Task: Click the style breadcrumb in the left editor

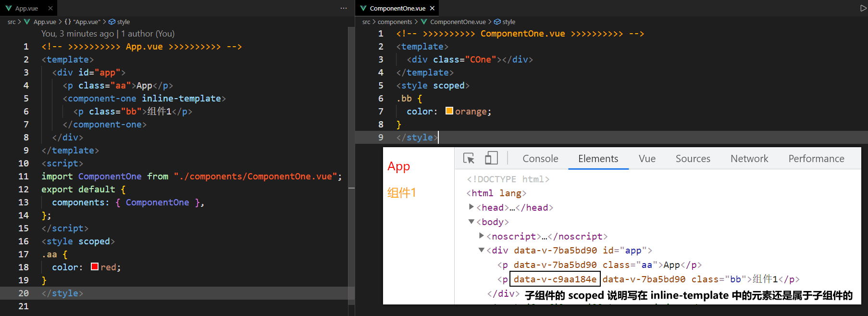Action: coord(119,22)
